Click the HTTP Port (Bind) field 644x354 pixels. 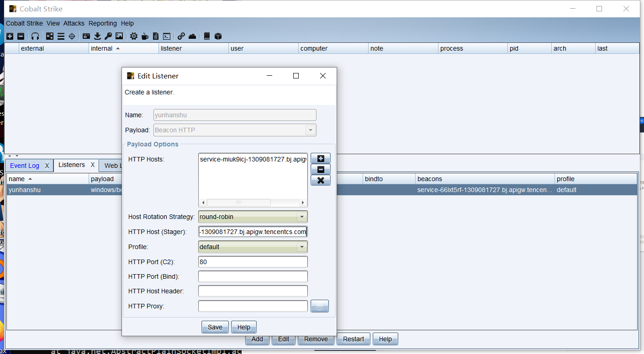click(x=253, y=276)
